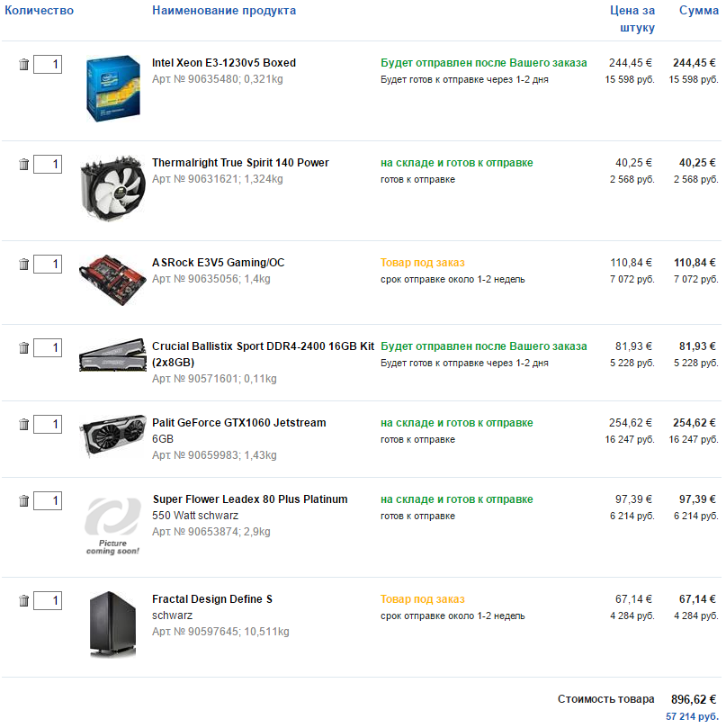
Task: Delete Super Flower Leadex power supply
Action: pyautogui.click(x=24, y=501)
